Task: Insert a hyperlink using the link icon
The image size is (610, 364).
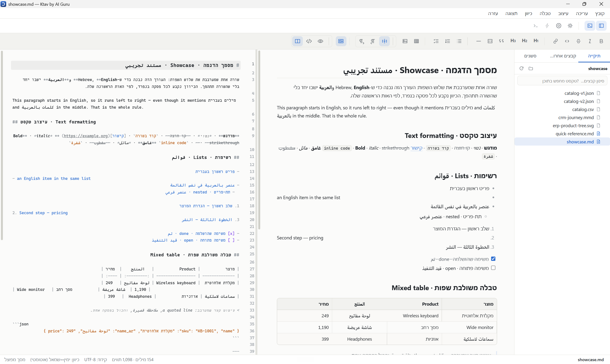Action: click(555, 41)
